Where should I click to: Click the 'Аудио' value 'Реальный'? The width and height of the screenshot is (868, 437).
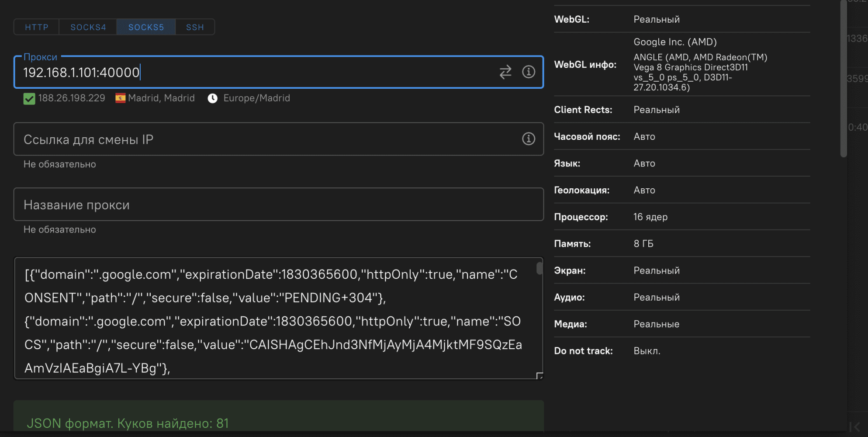(x=657, y=297)
